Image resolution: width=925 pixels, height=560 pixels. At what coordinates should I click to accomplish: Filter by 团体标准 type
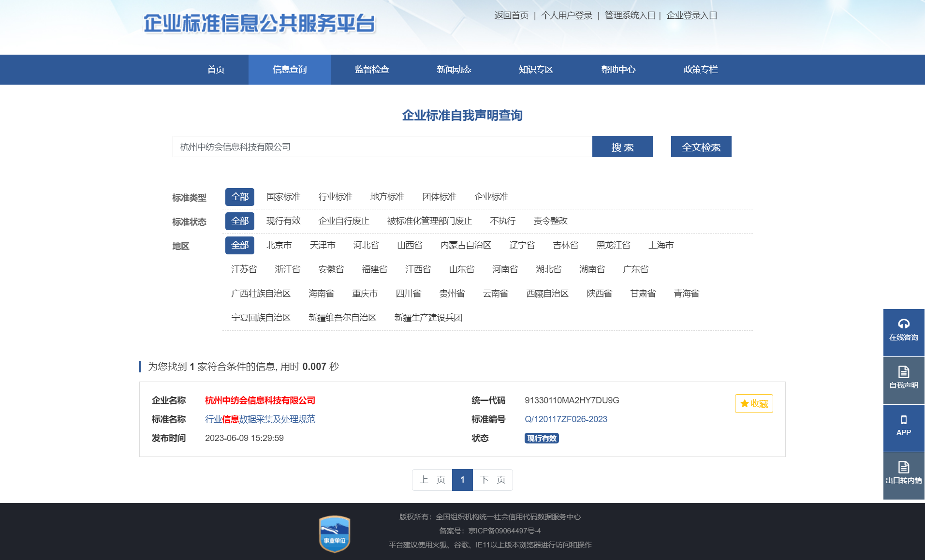[439, 197]
